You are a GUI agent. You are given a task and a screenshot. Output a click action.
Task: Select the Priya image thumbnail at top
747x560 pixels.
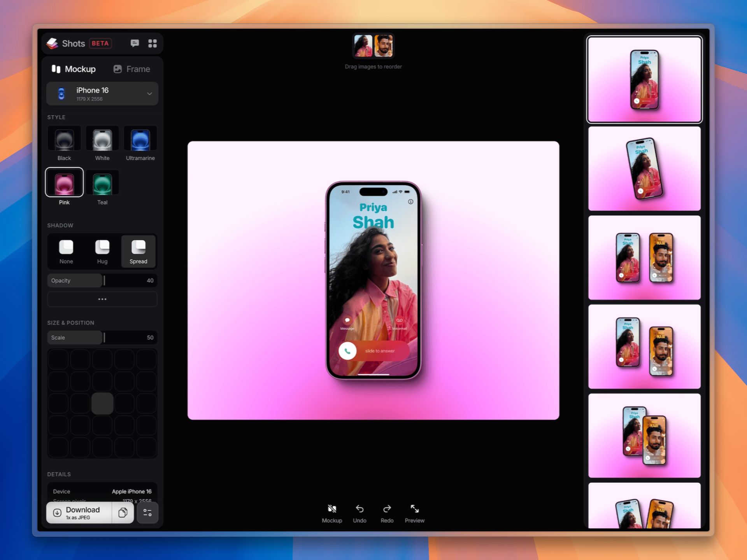[363, 46]
